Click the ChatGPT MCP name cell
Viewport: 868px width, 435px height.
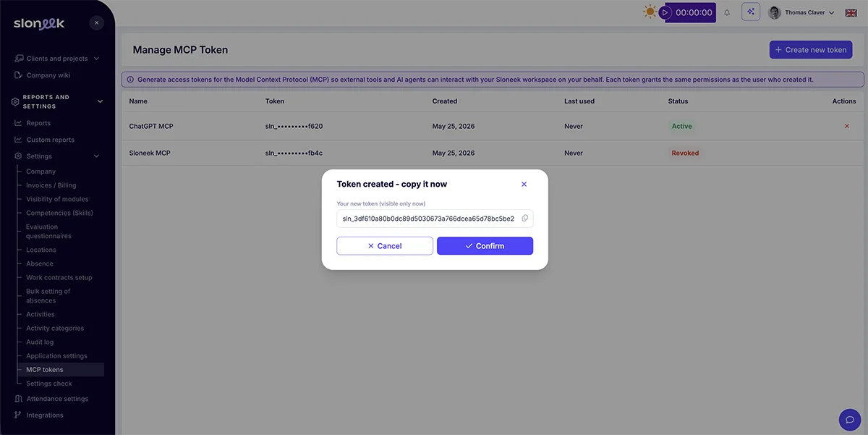point(151,126)
